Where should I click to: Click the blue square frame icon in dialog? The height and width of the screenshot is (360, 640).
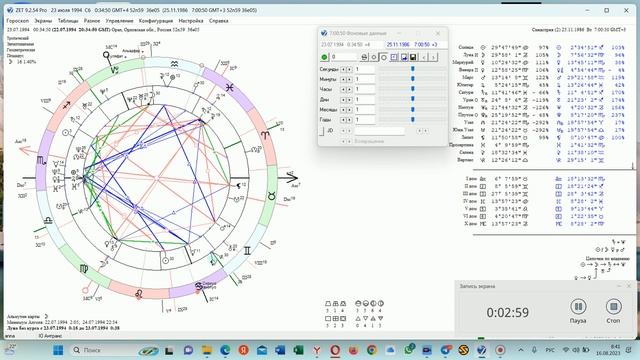[x=394, y=57]
